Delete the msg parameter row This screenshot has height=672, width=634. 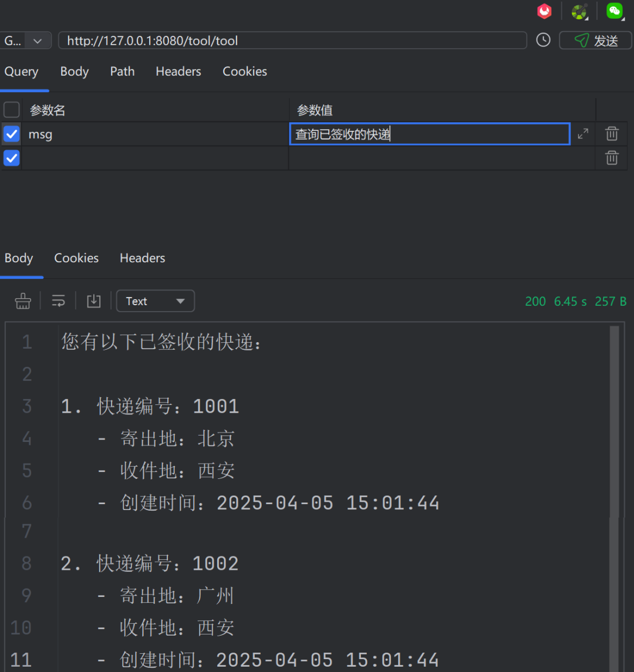pyautogui.click(x=612, y=134)
